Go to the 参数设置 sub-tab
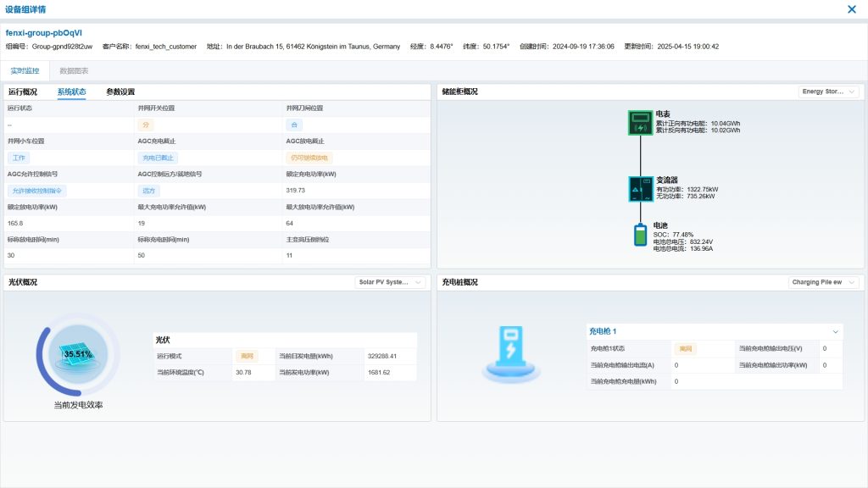 click(x=120, y=91)
